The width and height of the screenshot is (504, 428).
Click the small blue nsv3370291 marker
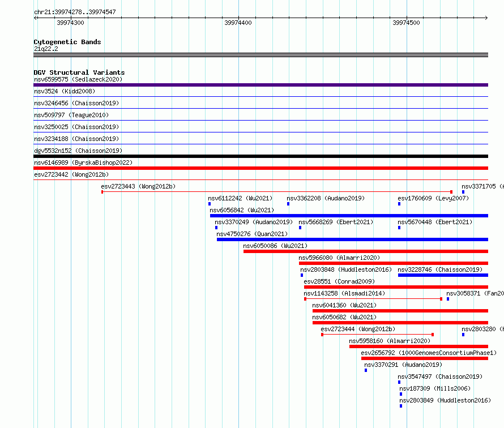(366, 370)
